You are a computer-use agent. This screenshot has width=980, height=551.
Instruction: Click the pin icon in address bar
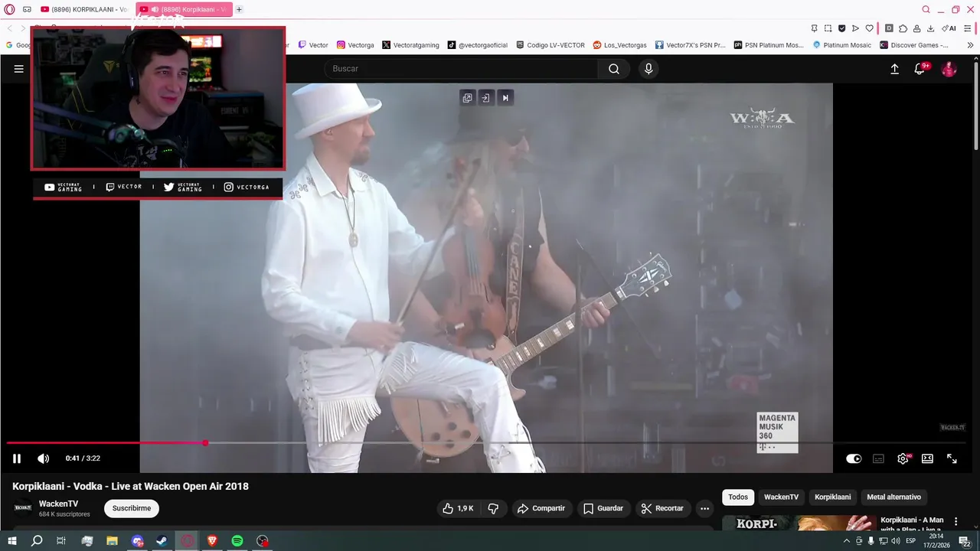point(815,28)
